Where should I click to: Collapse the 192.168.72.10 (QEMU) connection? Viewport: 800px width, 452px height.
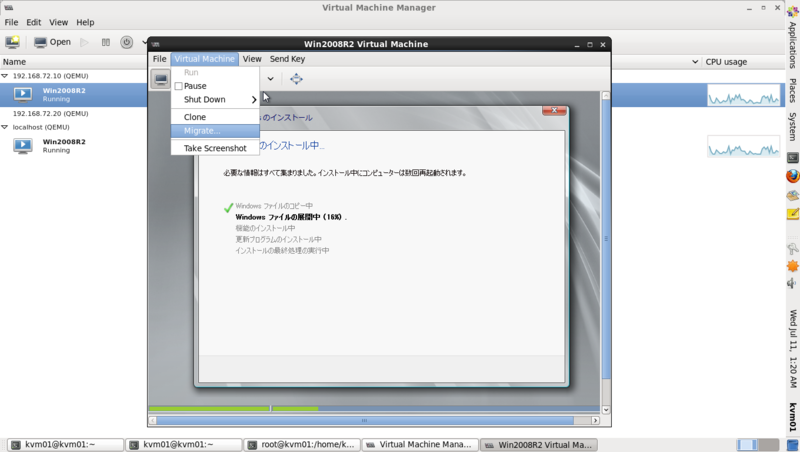pyautogui.click(x=5, y=76)
